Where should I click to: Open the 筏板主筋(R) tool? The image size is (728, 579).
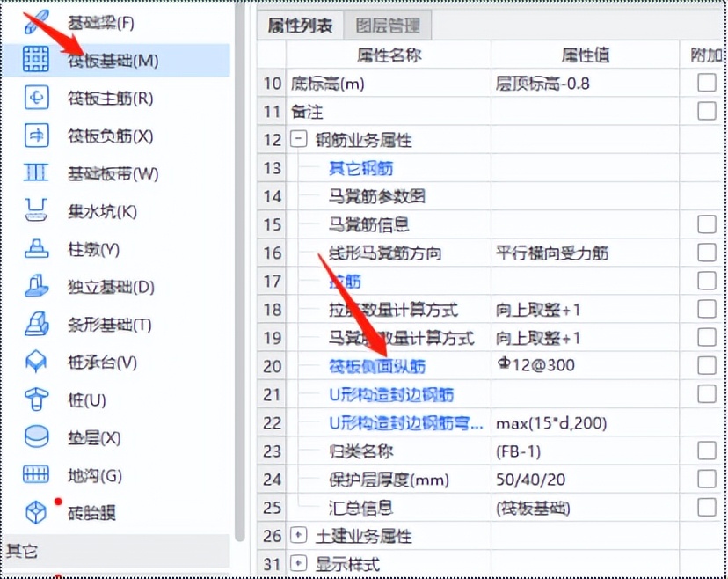tap(99, 98)
